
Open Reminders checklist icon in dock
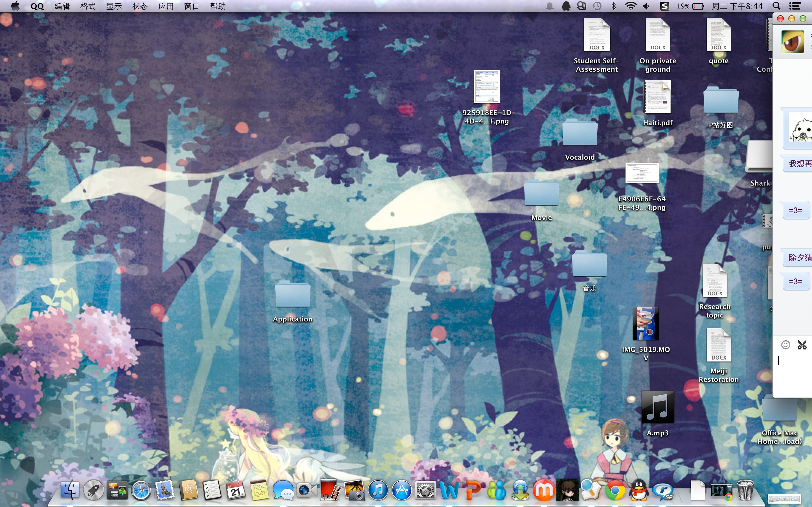point(212,491)
